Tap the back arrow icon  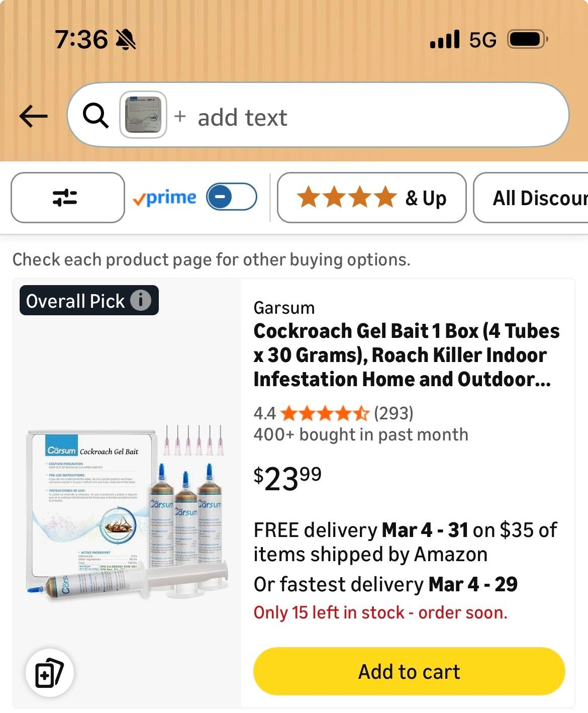click(33, 116)
